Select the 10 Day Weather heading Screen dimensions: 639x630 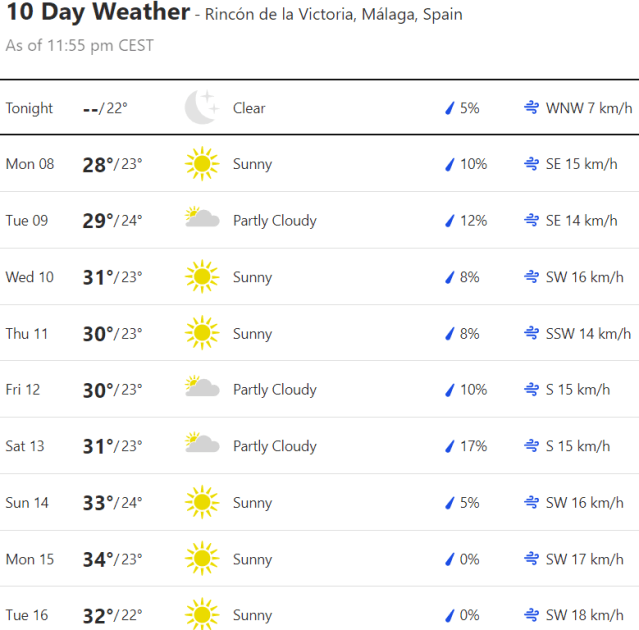(x=97, y=13)
